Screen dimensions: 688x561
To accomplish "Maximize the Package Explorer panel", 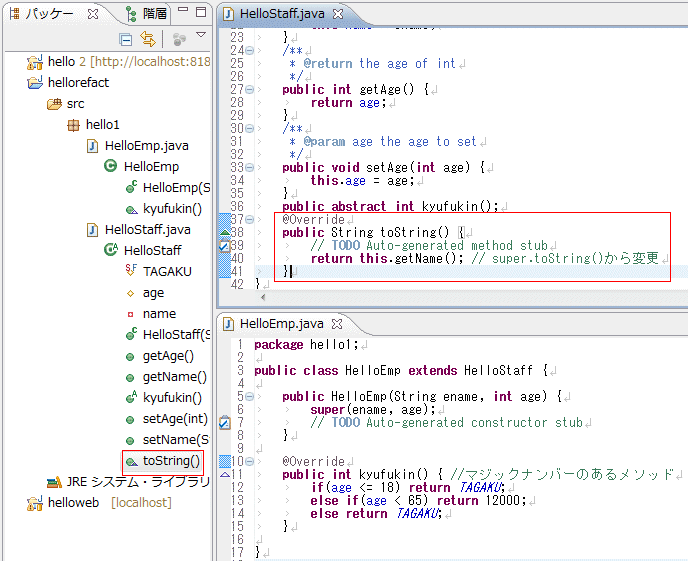I will pos(201,12).
